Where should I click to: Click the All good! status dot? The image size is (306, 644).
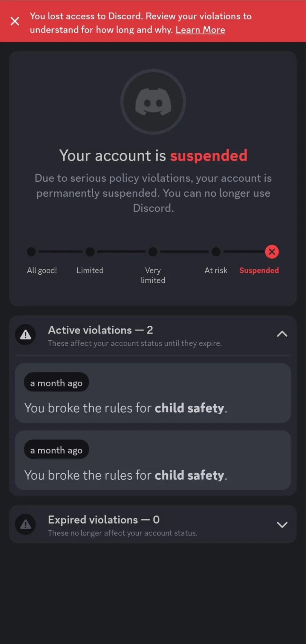click(x=31, y=252)
